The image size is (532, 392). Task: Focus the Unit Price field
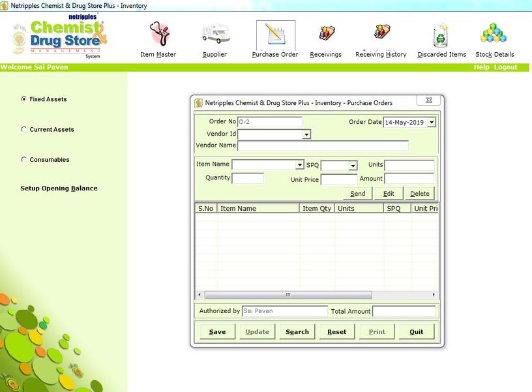point(339,179)
